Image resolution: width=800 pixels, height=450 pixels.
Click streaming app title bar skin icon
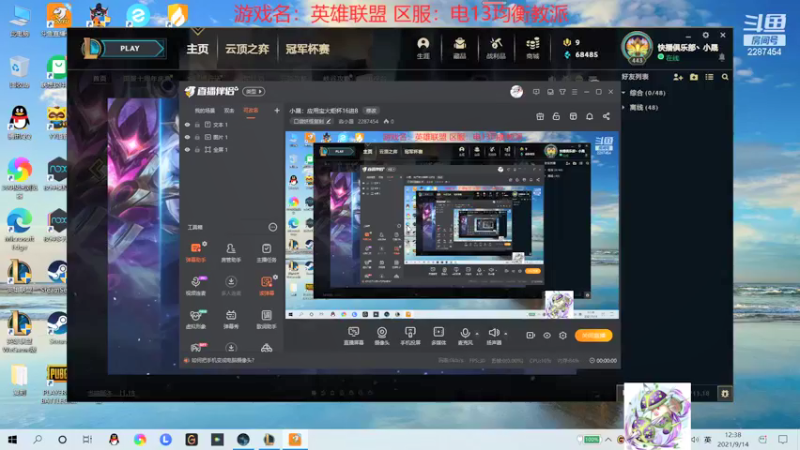(562, 92)
